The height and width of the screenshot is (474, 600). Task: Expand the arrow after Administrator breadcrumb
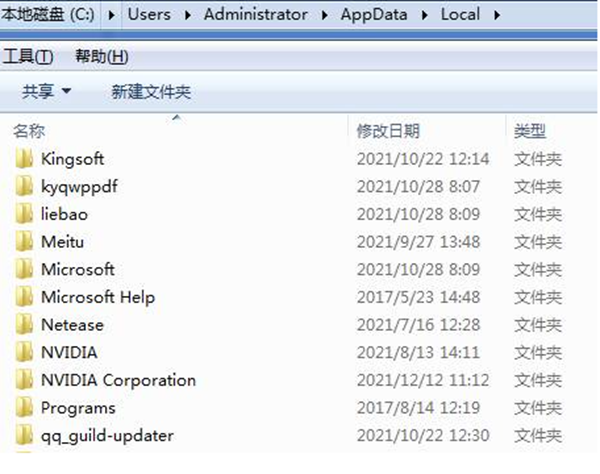[x=324, y=15]
